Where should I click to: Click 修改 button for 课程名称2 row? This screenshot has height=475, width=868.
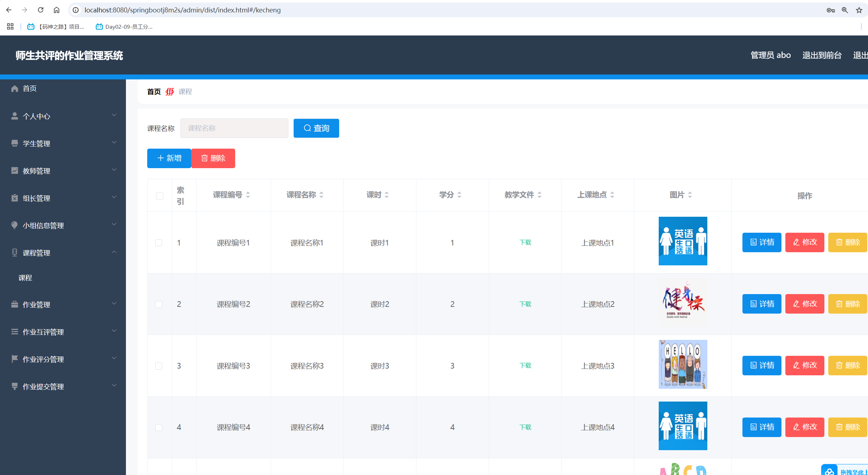click(x=805, y=304)
